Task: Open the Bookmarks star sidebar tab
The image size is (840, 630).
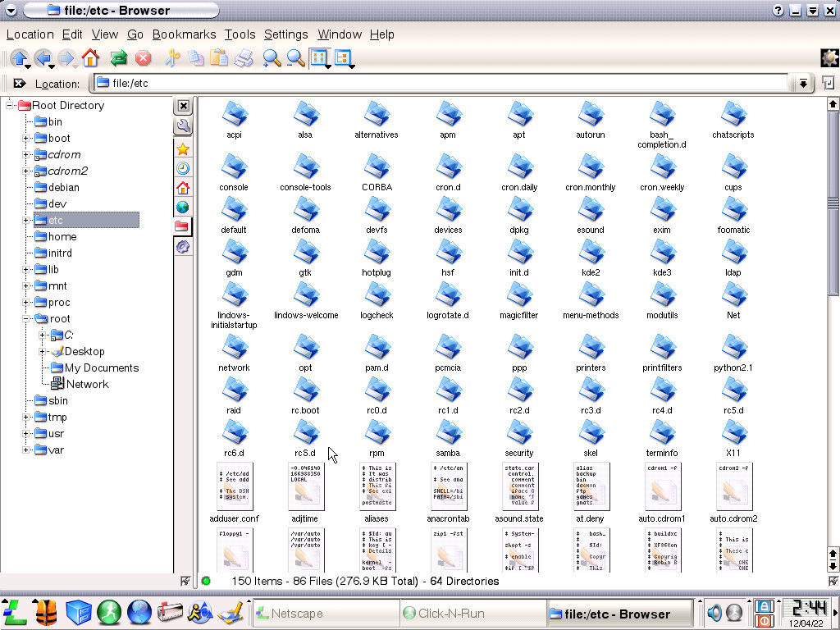Action: (183, 148)
